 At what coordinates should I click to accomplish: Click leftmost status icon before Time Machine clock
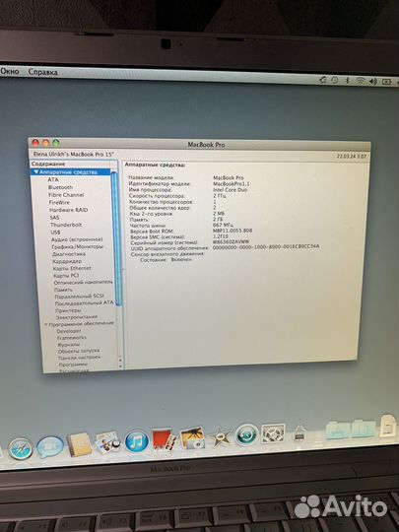(322, 80)
